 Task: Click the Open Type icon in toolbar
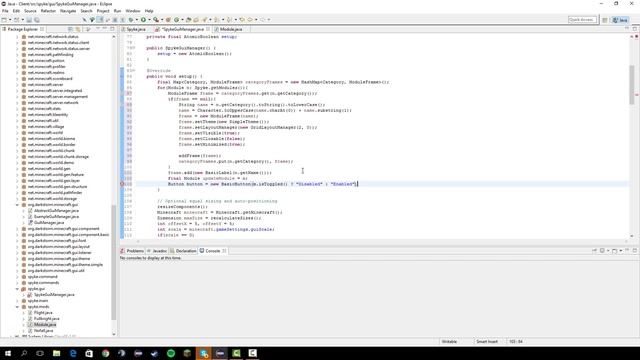tap(188, 20)
